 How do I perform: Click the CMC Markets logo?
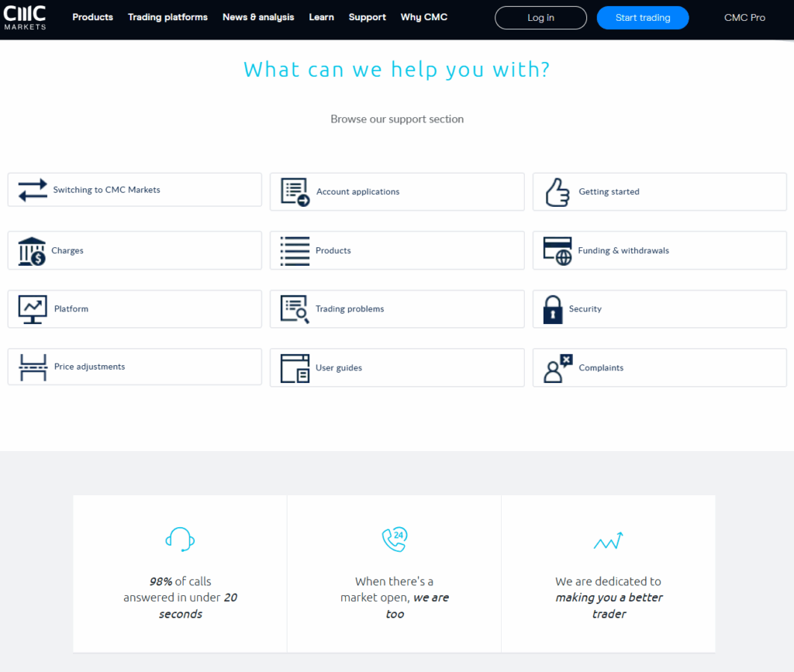pos(25,17)
